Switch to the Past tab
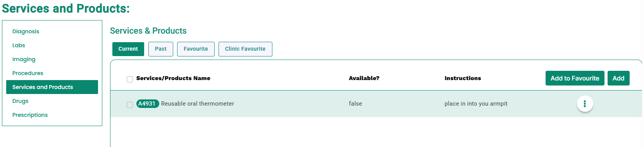Viewport: 644px width, 147px height. pyautogui.click(x=160, y=49)
